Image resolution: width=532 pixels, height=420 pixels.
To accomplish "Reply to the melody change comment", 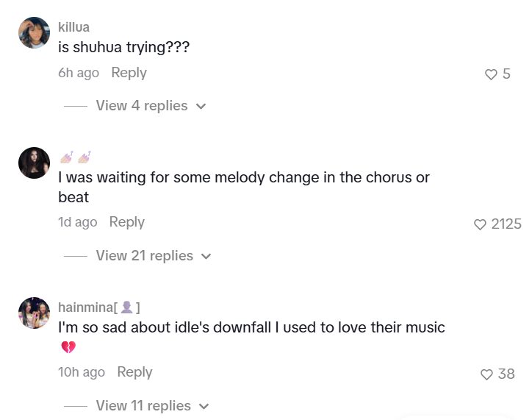I will pos(127,222).
